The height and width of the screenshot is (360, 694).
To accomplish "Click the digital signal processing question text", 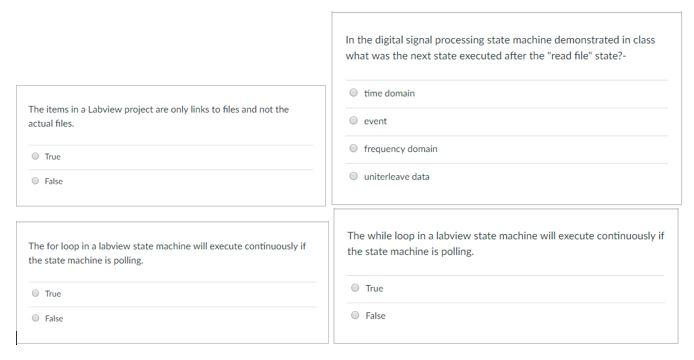I will click(500, 48).
